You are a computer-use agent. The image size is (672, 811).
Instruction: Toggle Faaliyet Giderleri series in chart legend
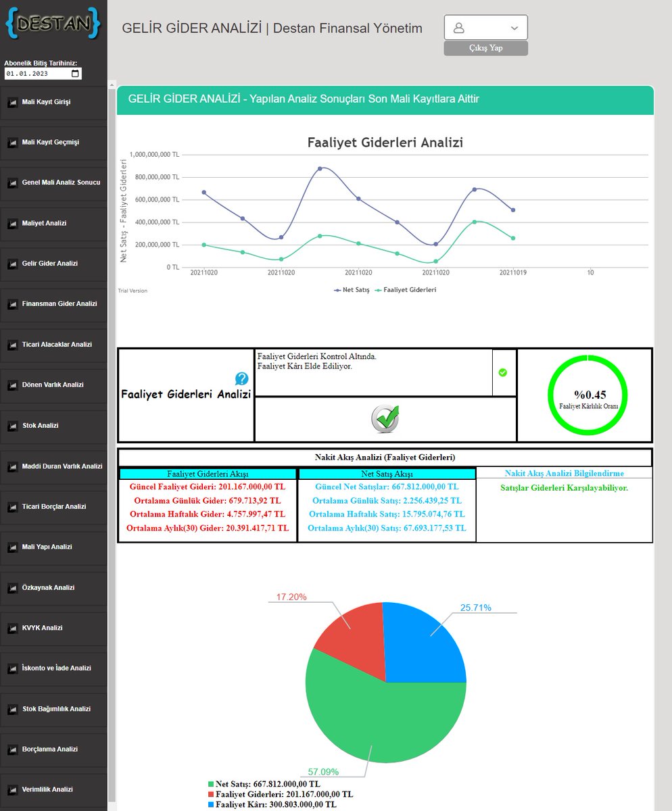click(x=405, y=290)
